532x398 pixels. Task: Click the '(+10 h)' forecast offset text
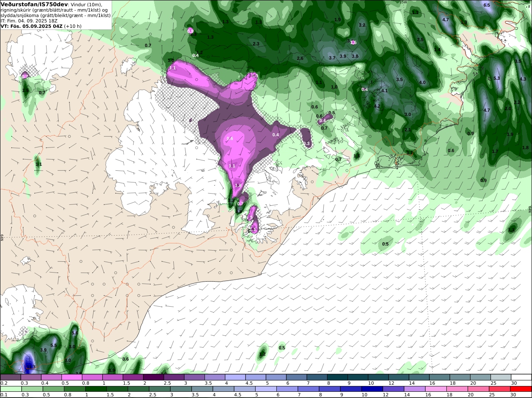coord(73,26)
